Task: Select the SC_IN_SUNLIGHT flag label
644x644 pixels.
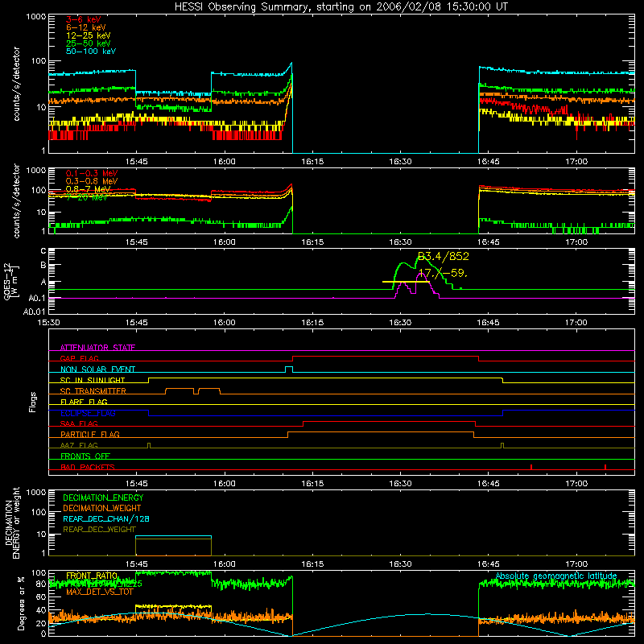Action: 93,380
